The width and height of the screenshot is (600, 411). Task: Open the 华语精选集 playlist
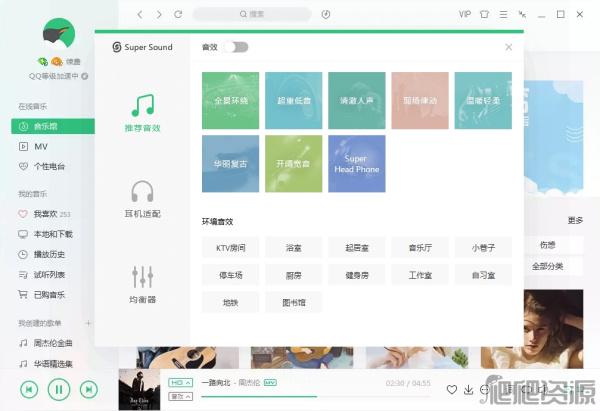[x=46, y=364]
